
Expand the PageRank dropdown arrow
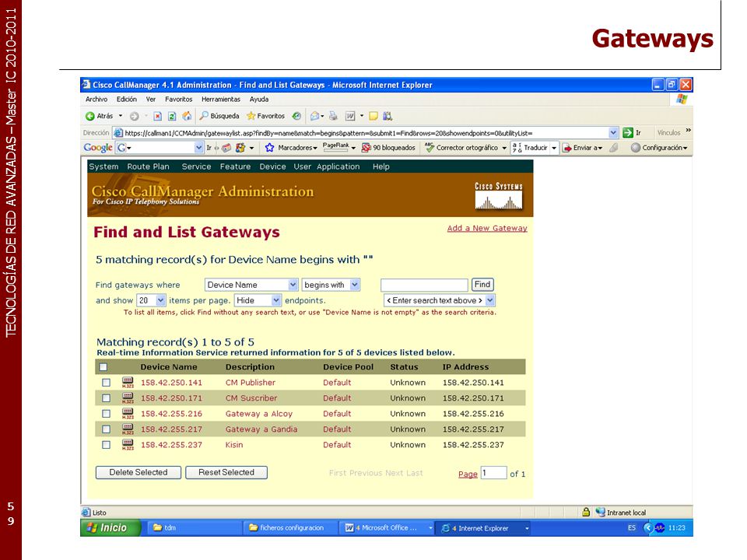[353, 148]
